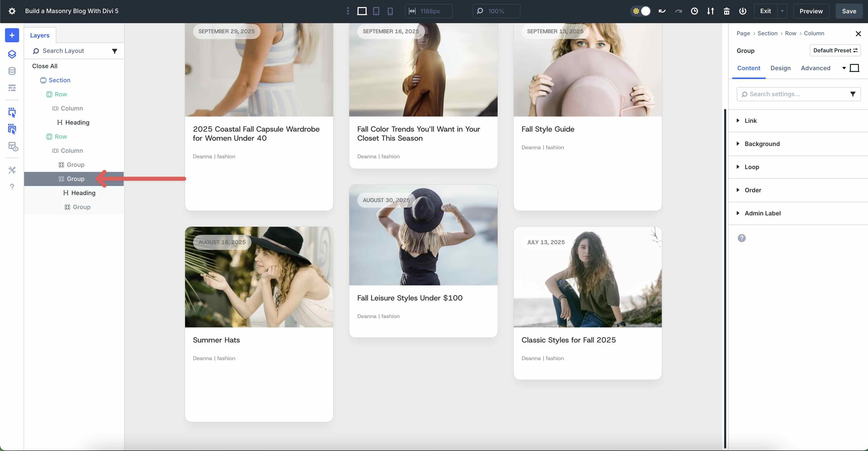Click the undo icon in the top toolbar
This screenshot has width=868, height=451.
[x=662, y=11]
